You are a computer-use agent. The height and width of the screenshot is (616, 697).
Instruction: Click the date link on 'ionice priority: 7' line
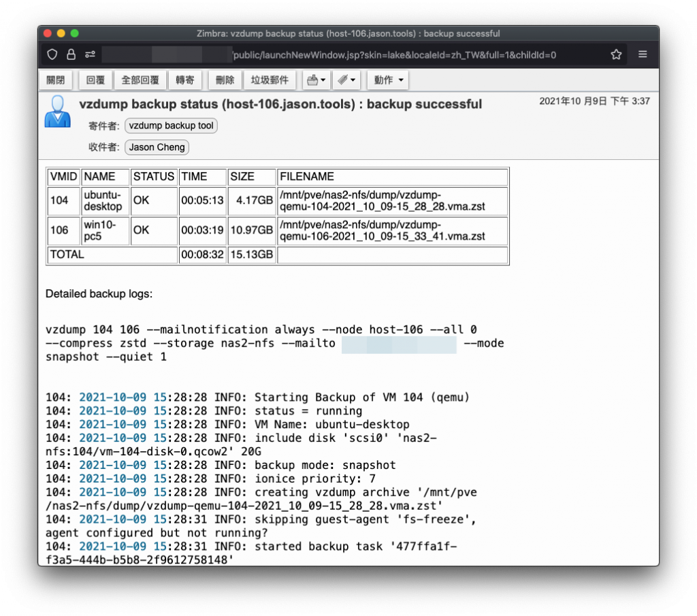123,479
